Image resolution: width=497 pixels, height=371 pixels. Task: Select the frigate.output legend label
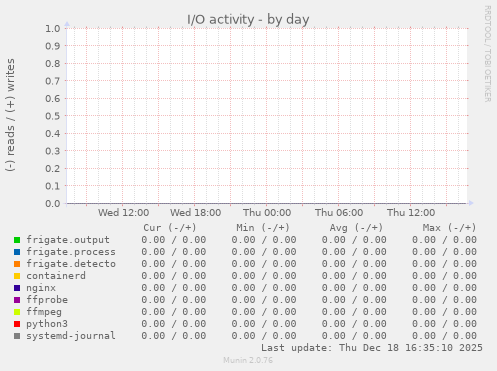point(68,240)
